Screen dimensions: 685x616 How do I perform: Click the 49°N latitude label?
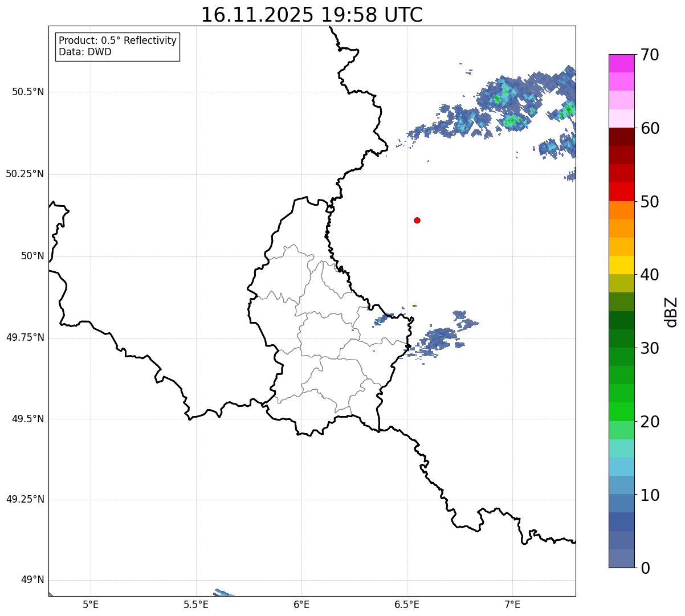[32, 580]
